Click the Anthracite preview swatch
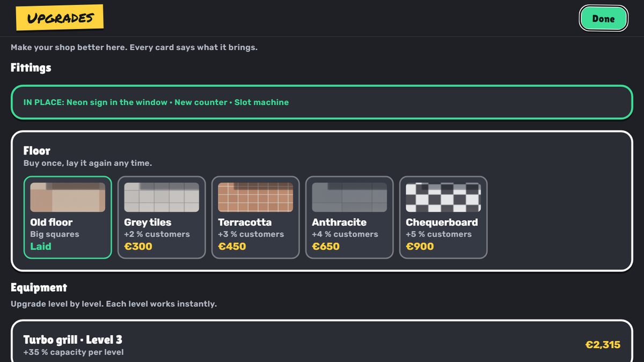 (349, 197)
